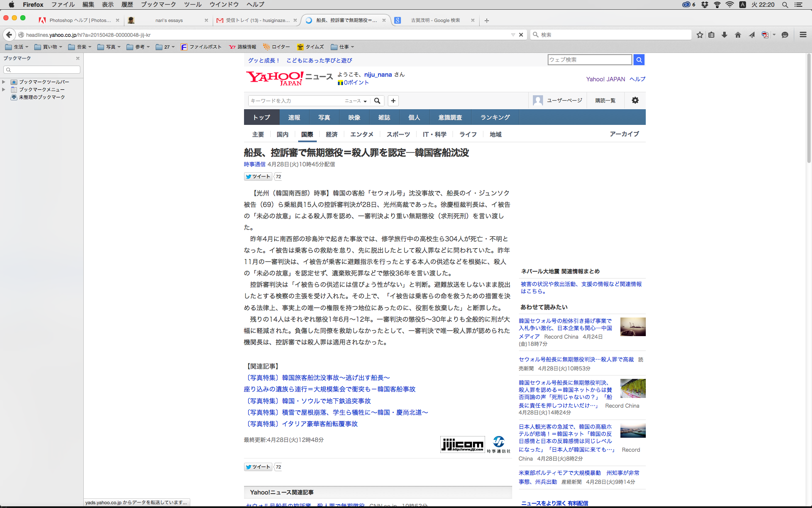Viewport: 812px width, 508px height.
Task: Expand ブックマークメニュー tree item
Action: (4, 89)
